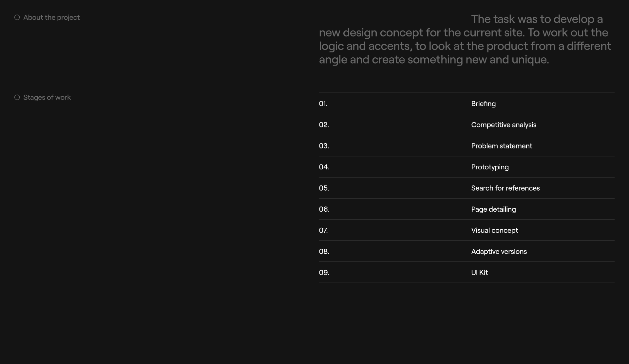Screen dimensions: 629x364
Task: Click the Briefing stage entry
Action: [483, 104]
